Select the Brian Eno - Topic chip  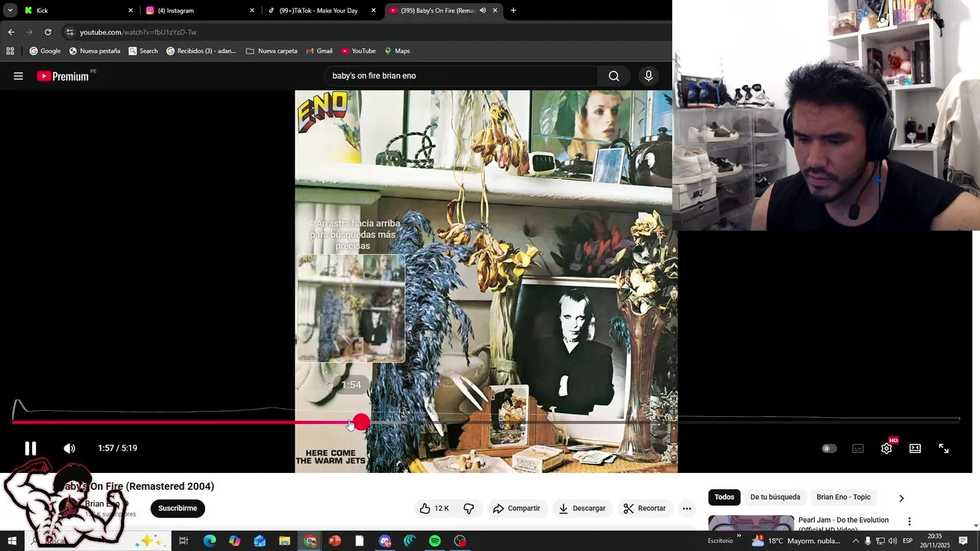tap(843, 497)
